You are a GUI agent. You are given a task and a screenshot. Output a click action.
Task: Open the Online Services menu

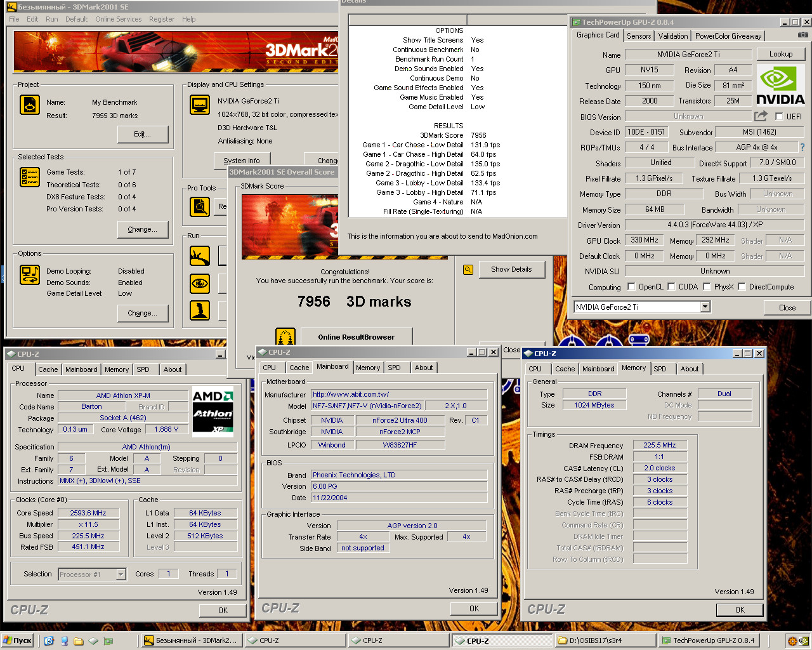coord(119,19)
